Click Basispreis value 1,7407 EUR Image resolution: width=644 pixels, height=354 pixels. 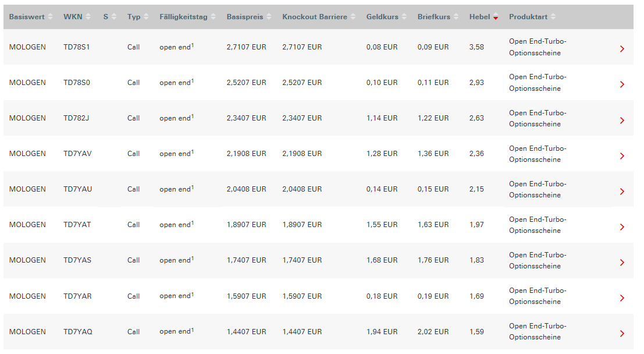click(247, 260)
